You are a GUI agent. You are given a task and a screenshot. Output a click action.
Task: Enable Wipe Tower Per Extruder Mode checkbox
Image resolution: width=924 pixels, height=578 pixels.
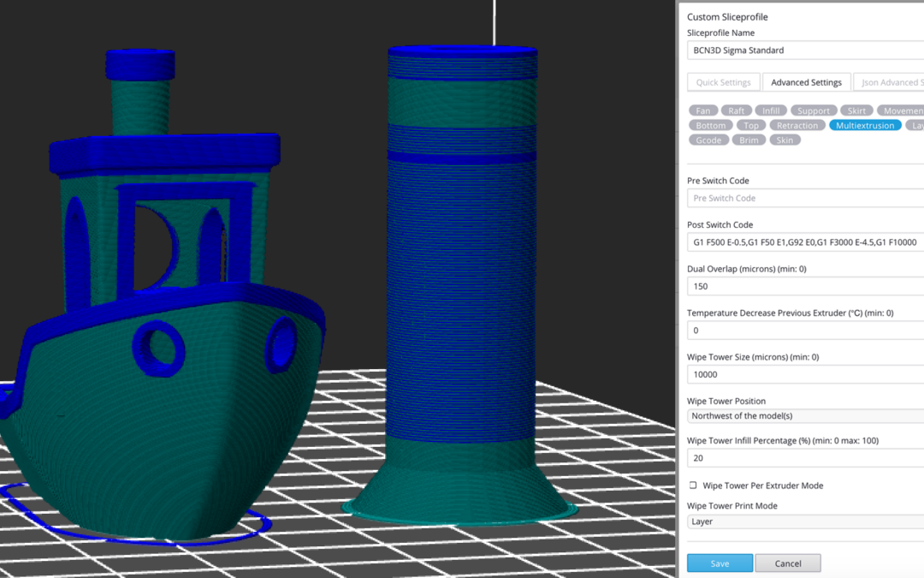[693, 486]
